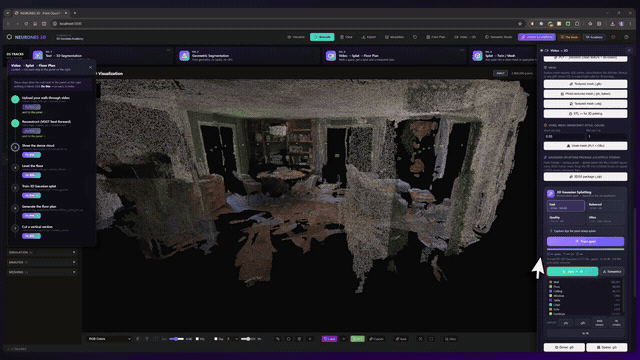Image resolution: width=640 pixels, height=360 pixels.
Task: Toggle the Wall class color box
Action: [551, 282]
